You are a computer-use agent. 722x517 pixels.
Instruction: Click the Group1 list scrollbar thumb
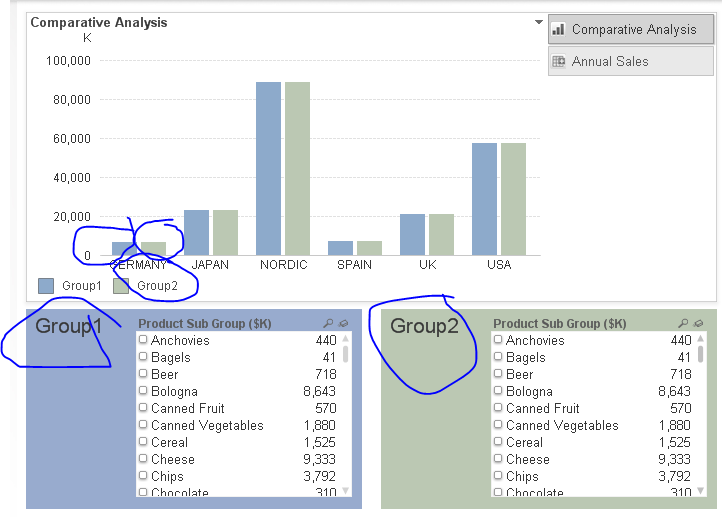pyautogui.click(x=345, y=354)
